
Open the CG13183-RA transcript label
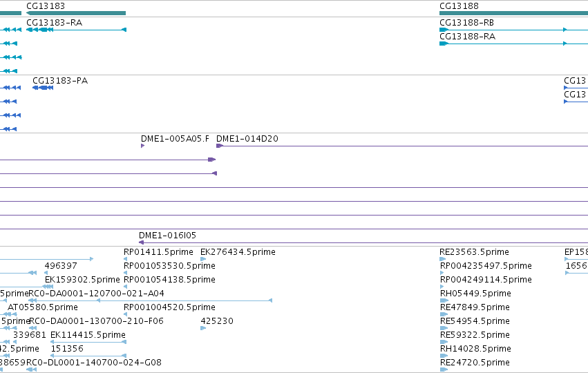pos(55,23)
